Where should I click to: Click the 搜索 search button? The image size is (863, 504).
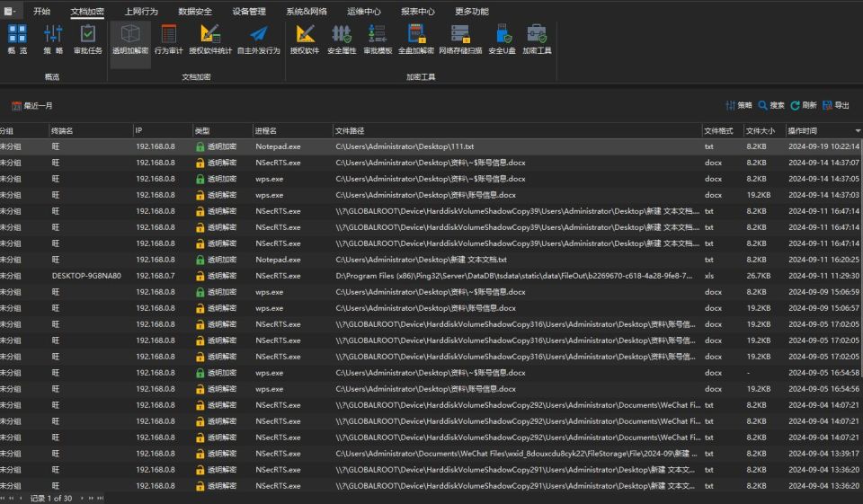click(x=771, y=105)
